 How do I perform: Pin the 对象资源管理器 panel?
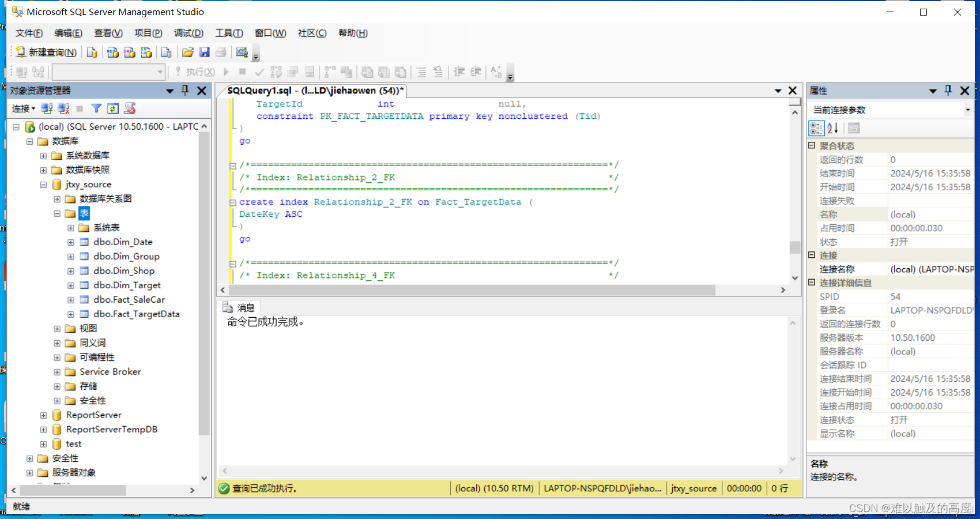[185, 91]
